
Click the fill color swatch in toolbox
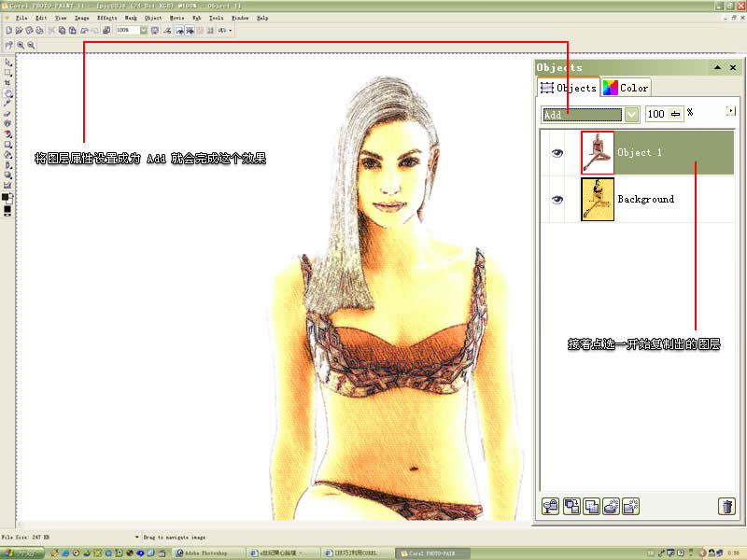click(x=7, y=209)
